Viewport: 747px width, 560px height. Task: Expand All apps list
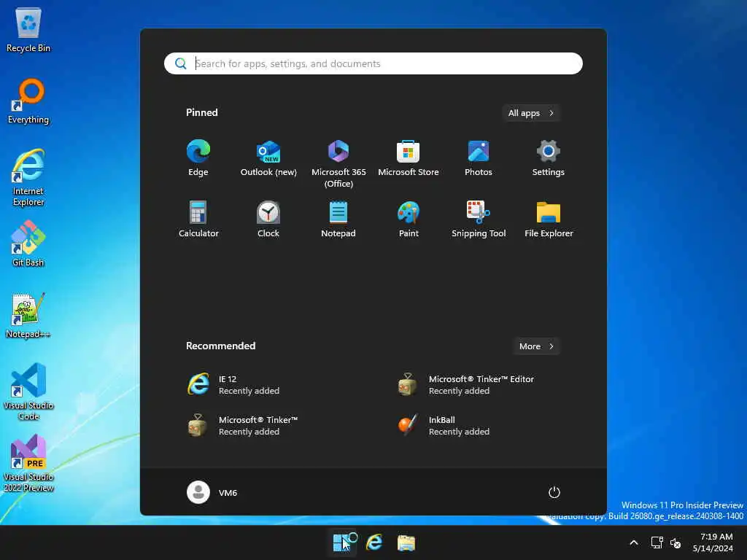531,113
